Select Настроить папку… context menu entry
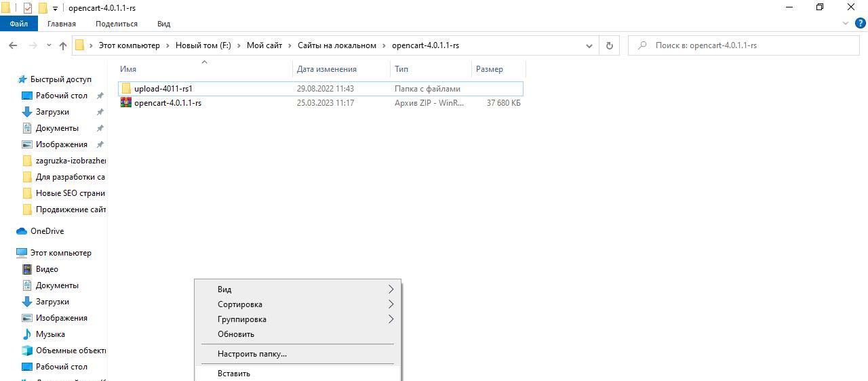Viewport: 868px width, 381px height. [252, 354]
